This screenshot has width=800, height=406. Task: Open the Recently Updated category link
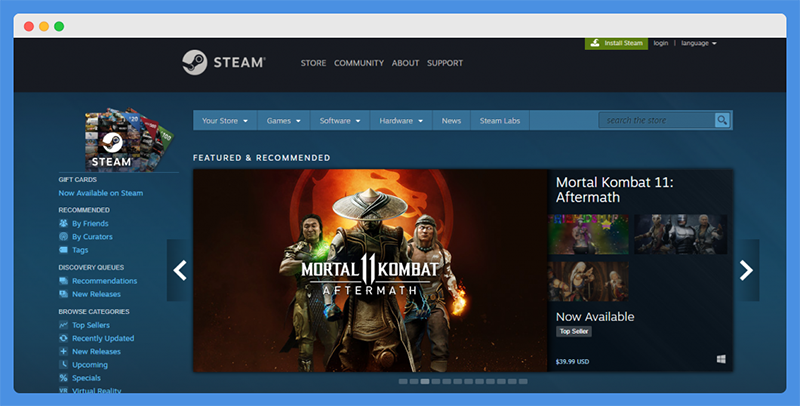(x=103, y=338)
